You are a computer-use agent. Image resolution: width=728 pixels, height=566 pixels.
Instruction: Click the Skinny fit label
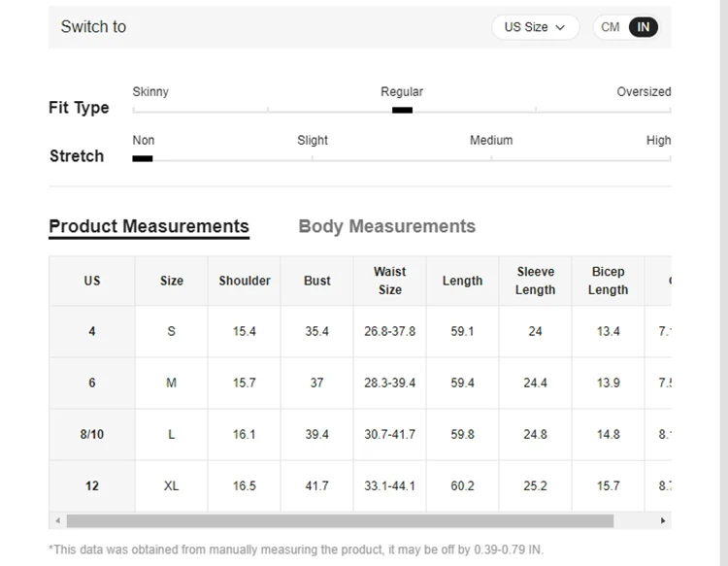[150, 92]
